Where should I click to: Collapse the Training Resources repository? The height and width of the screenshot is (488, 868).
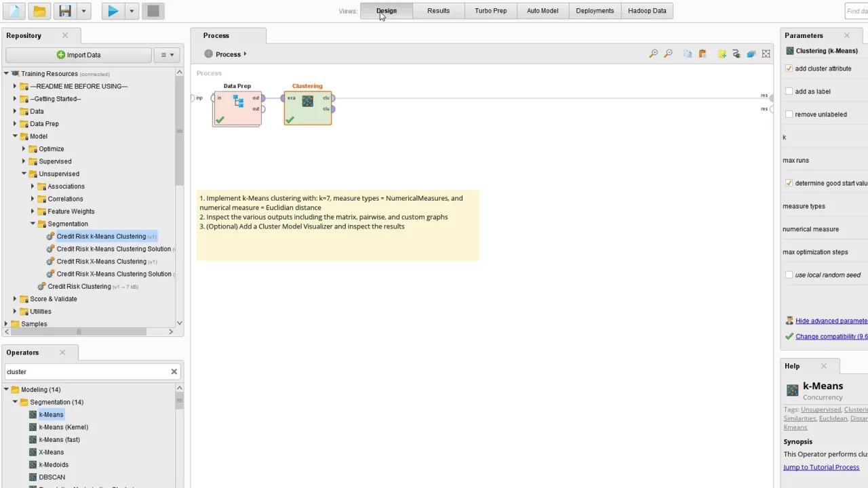(x=6, y=74)
